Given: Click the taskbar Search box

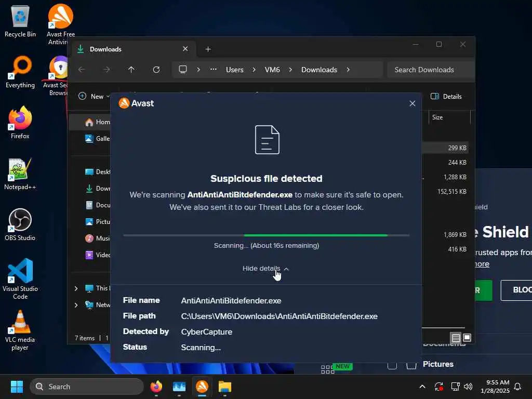Looking at the screenshot, I should [87, 387].
